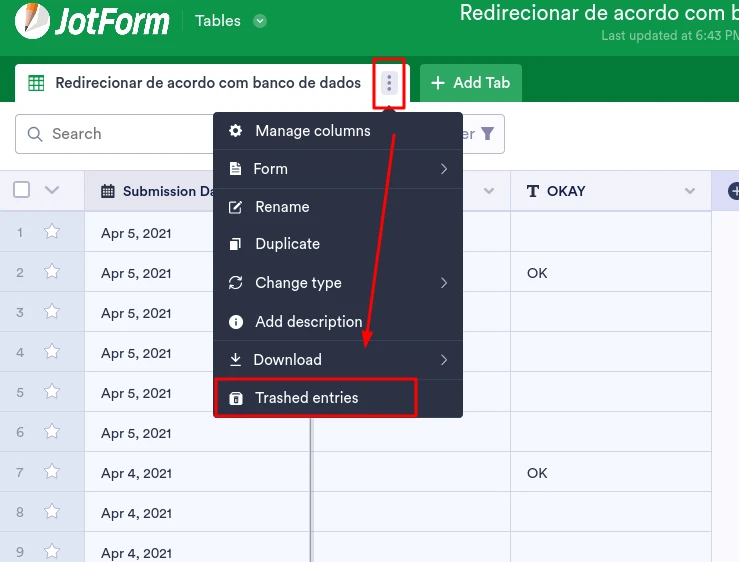
Task: Expand the OKAY column dropdown arrow
Action: coord(689,191)
